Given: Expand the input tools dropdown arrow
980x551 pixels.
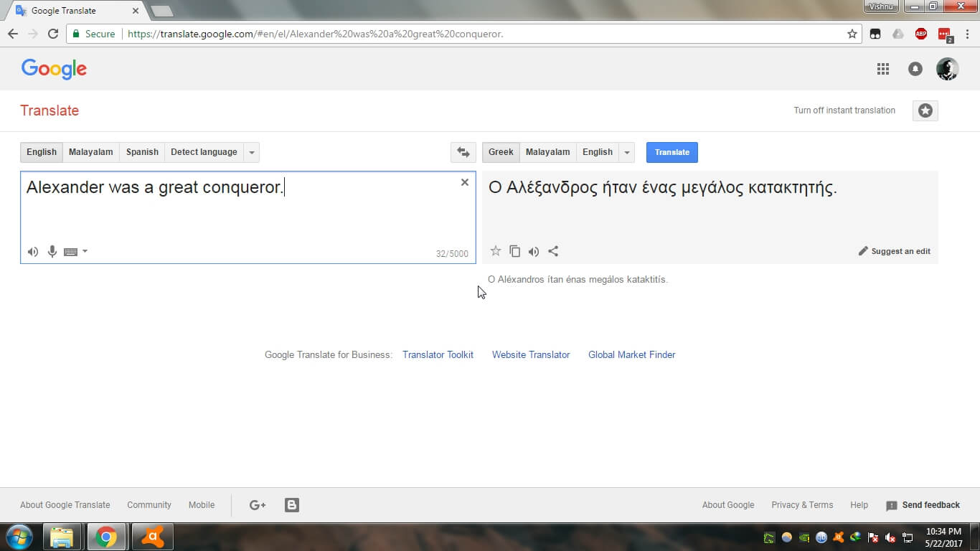Looking at the screenshot, I should 85,251.
